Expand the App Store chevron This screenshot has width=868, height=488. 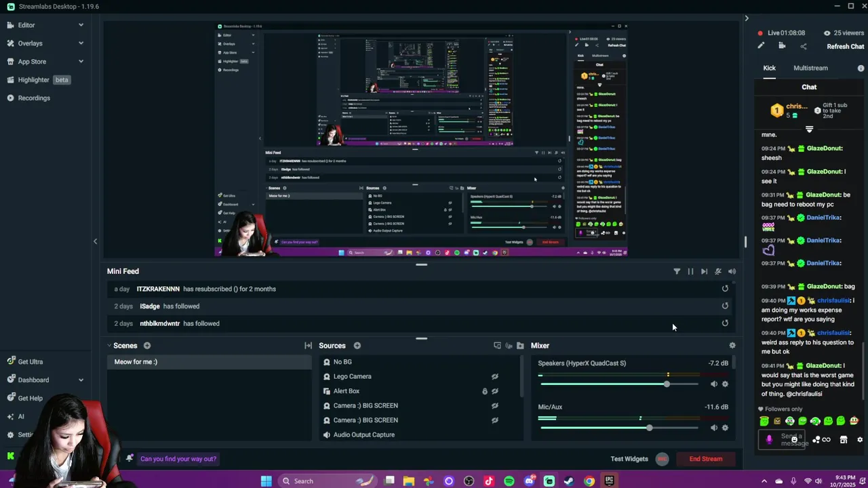(x=81, y=62)
